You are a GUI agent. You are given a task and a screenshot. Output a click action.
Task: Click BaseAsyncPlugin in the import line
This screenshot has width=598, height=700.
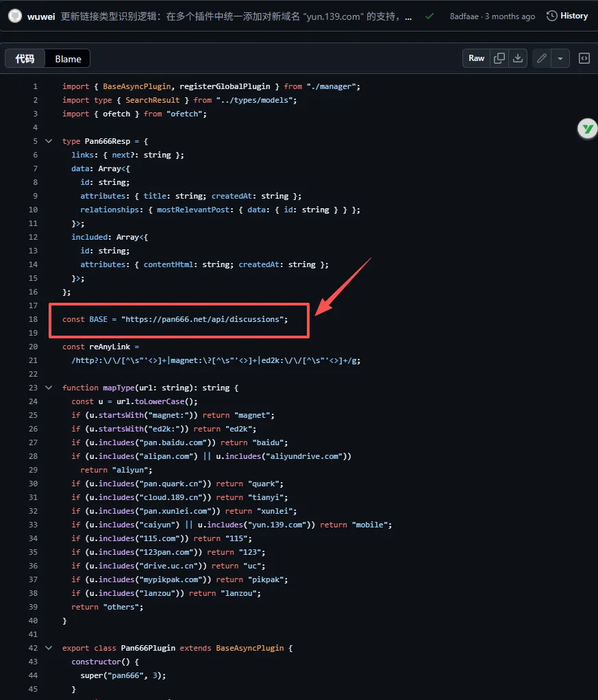point(137,86)
